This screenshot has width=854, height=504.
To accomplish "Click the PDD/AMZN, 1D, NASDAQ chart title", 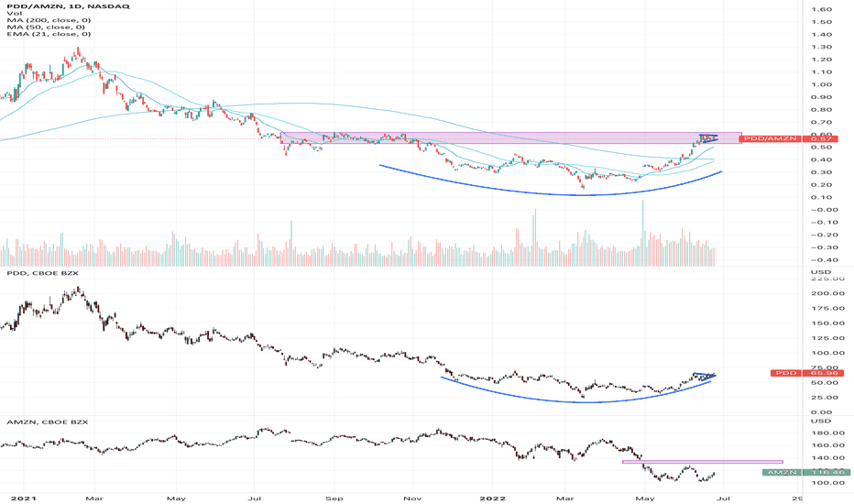I will [68, 6].
